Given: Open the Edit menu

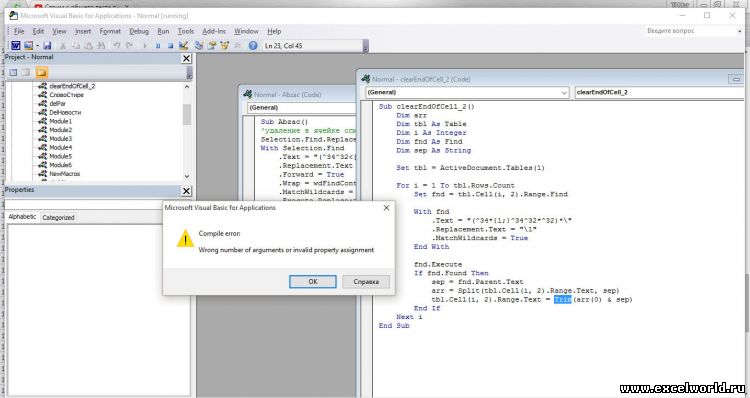Looking at the screenshot, I should pos(38,31).
